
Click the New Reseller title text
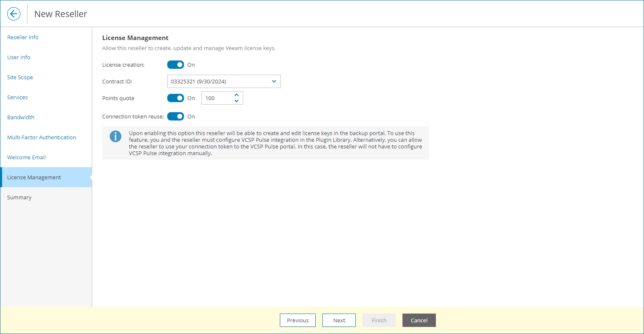click(61, 14)
